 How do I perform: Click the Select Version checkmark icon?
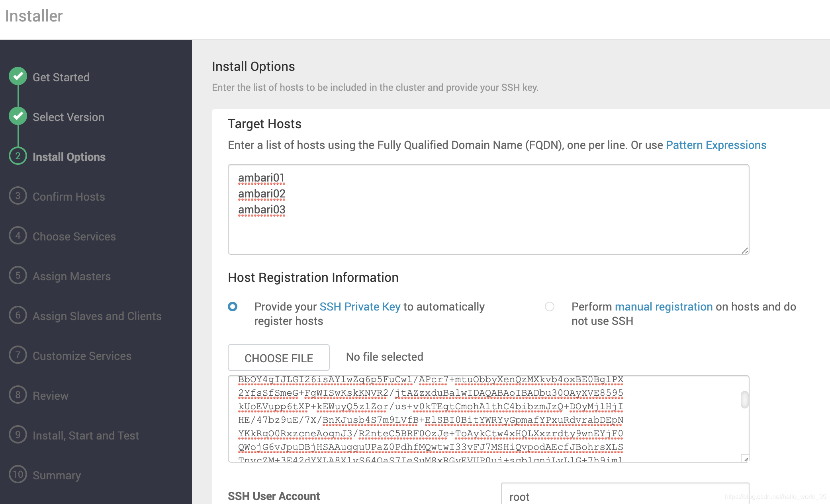[18, 117]
